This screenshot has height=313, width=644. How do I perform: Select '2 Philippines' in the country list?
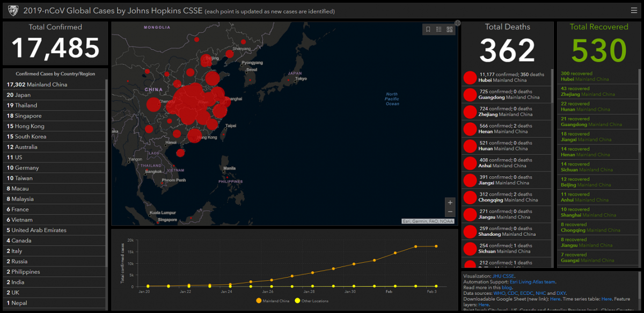click(55, 272)
